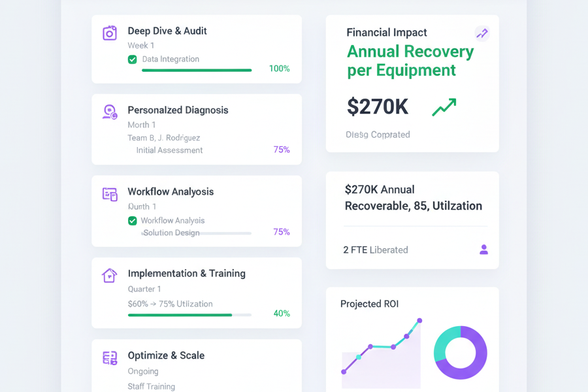Toggle the Data Integration checkbox
Screen dimensions: 588x392
(x=133, y=59)
